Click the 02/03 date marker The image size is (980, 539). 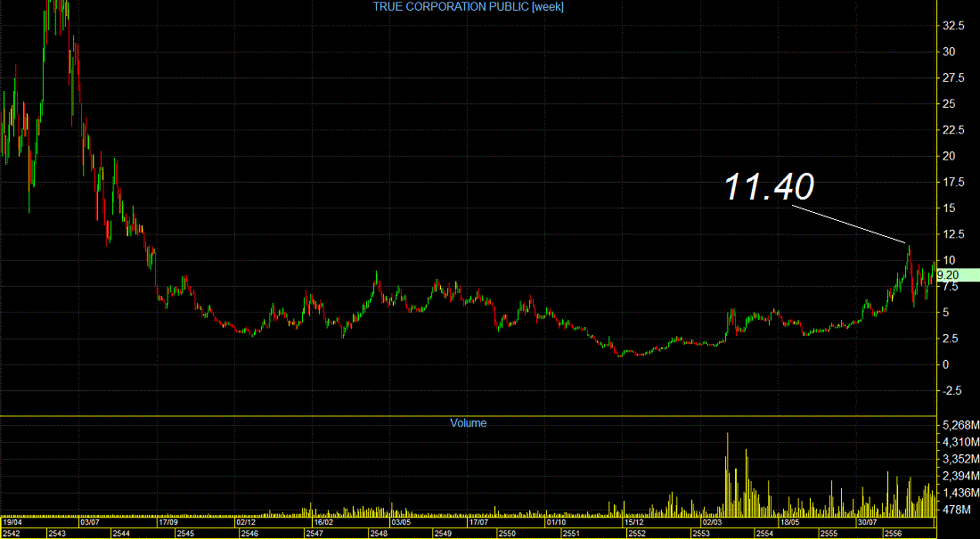click(712, 522)
